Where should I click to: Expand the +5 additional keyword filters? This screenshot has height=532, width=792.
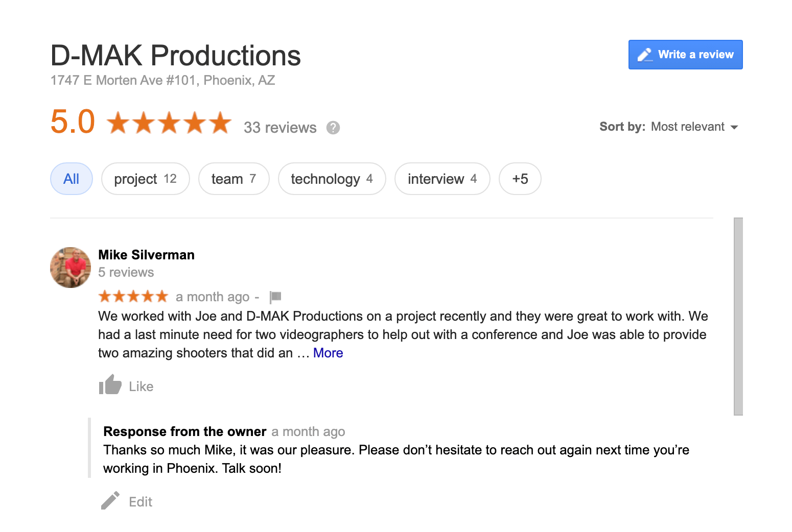click(520, 179)
